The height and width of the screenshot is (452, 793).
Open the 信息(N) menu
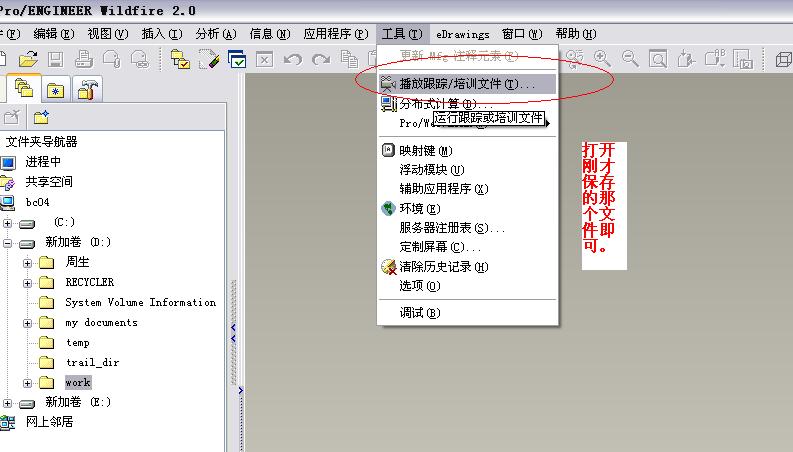[x=270, y=34]
